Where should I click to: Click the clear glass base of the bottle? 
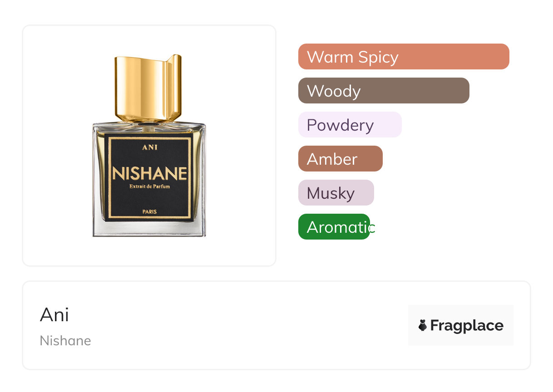coord(149,229)
